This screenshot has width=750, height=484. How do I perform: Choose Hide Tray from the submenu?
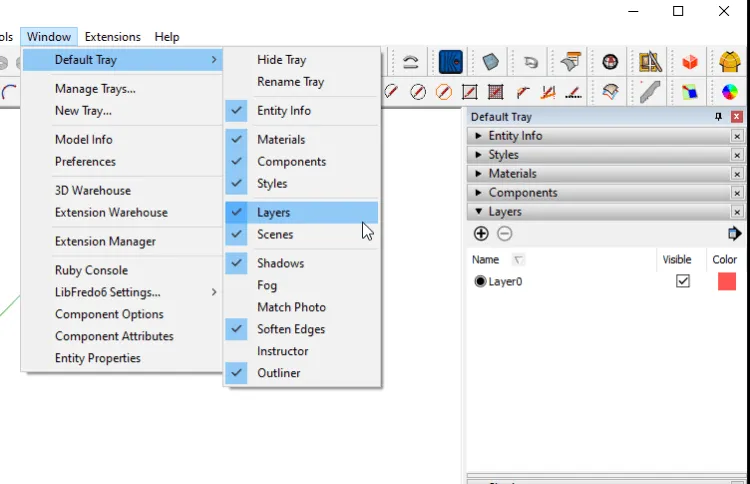pos(302,60)
